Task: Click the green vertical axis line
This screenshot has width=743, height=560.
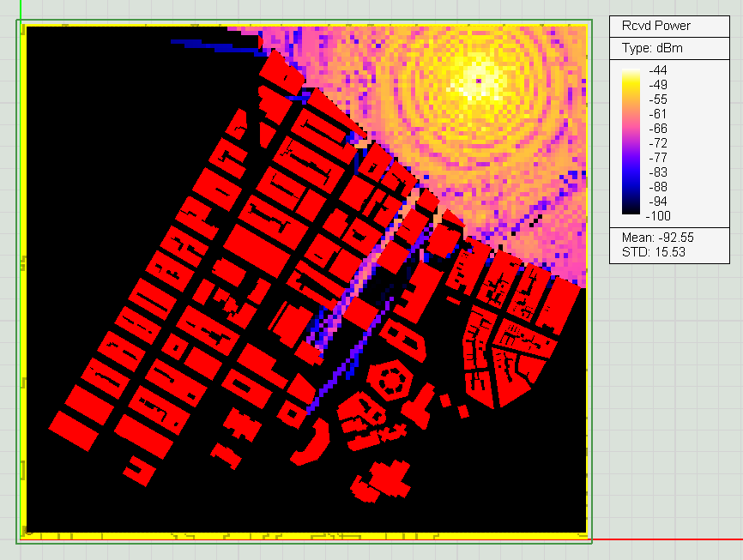Action: [19, 9]
